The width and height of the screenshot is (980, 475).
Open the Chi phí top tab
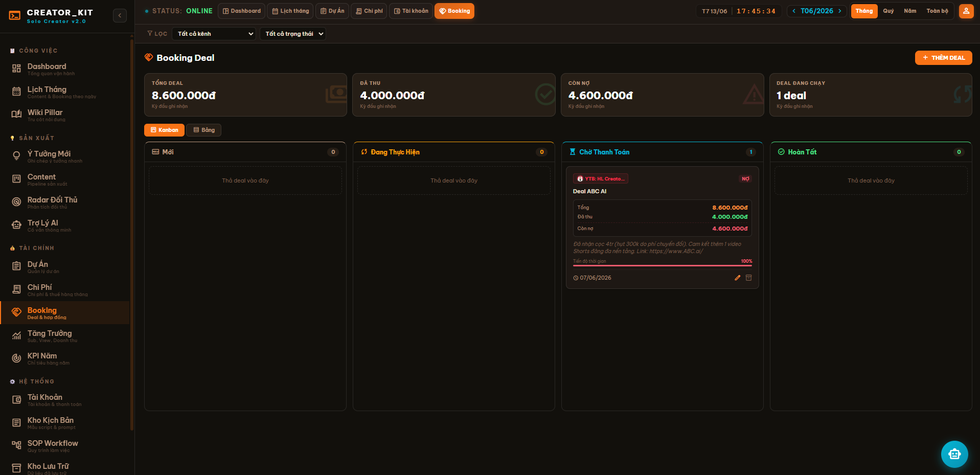coord(369,11)
